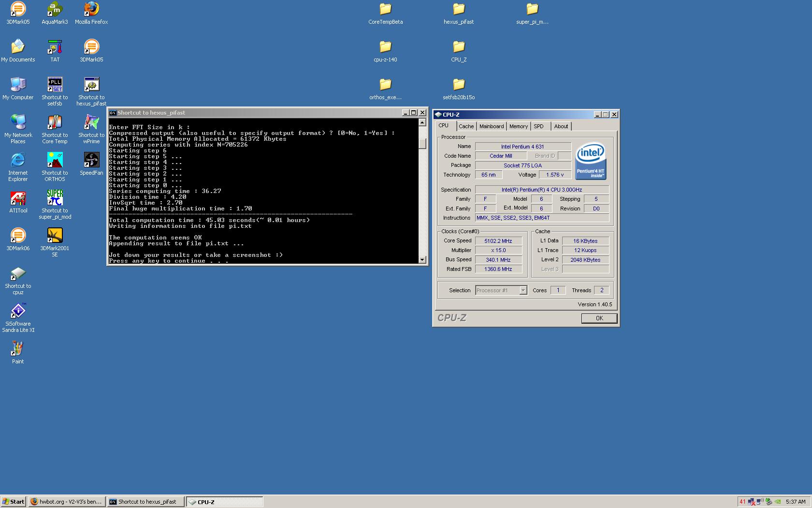Select the orthos_exe... folder

point(385,89)
